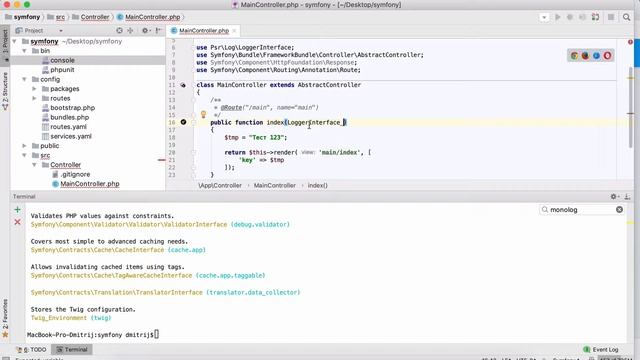The height and width of the screenshot is (360, 640).
Task: Open the Terminal tool window tab
Action: pyautogui.click(x=72, y=349)
